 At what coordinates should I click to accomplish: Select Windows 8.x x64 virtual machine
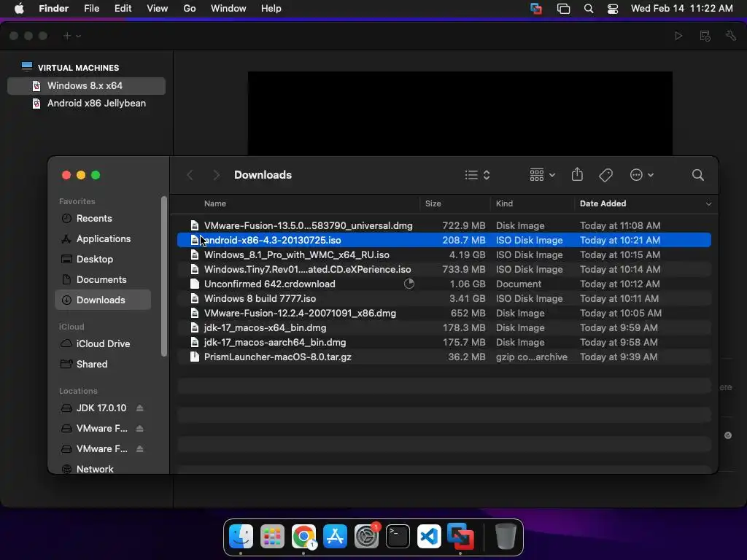[x=86, y=86]
